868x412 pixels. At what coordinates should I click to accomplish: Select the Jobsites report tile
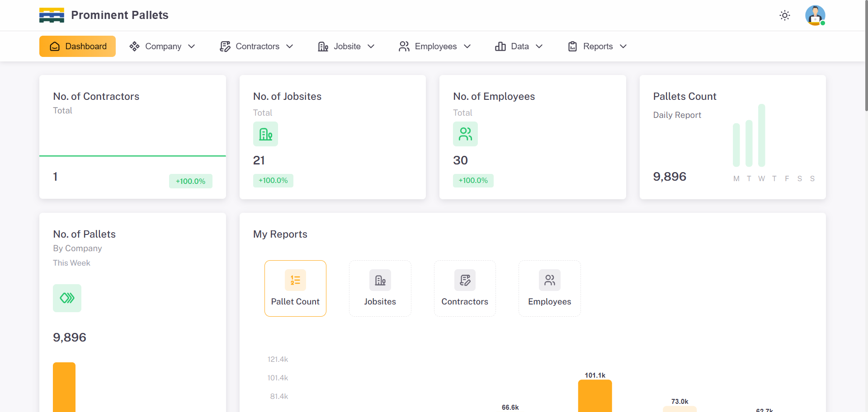pyautogui.click(x=380, y=288)
